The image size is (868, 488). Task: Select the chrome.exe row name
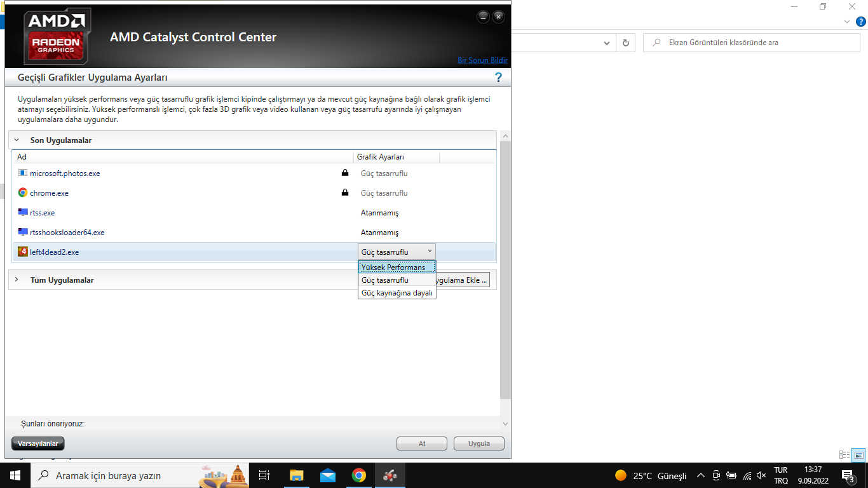click(x=49, y=193)
